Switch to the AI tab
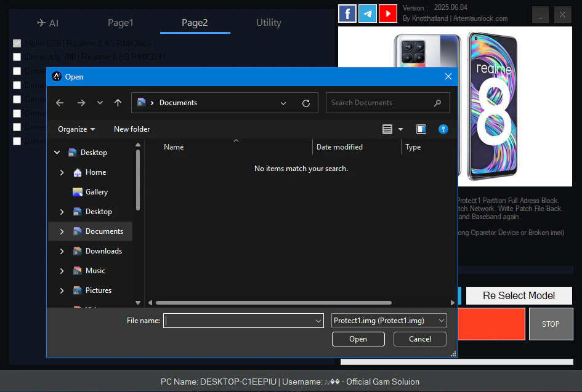Screen dimensions: 582x392 click(48, 23)
